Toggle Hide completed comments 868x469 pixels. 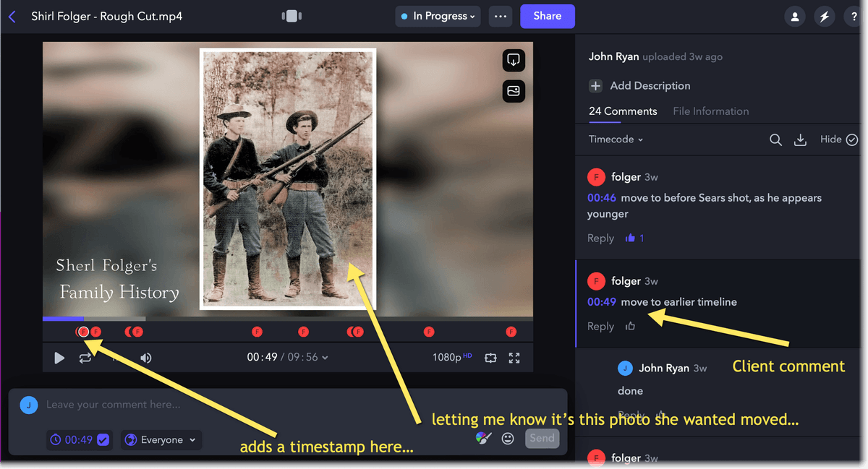838,139
